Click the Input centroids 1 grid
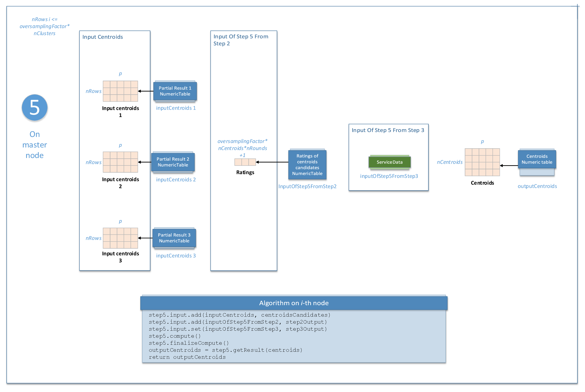Image resolution: width=585 pixels, height=392 pixels. click(120, 91)
